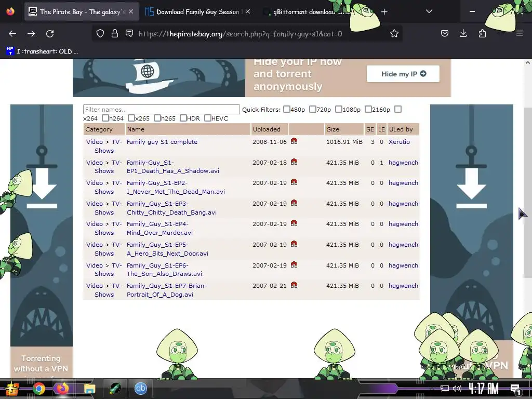The width and height of the screenshot is (532, 399).
Task: Close The Pirate Bay tab
Action: (131, 11)
